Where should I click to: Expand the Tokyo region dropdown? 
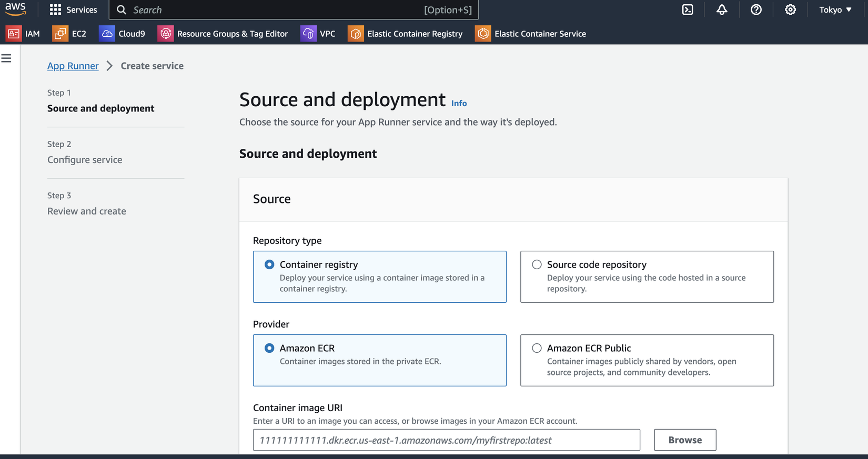pyautogui.click(x=835, y=10)
